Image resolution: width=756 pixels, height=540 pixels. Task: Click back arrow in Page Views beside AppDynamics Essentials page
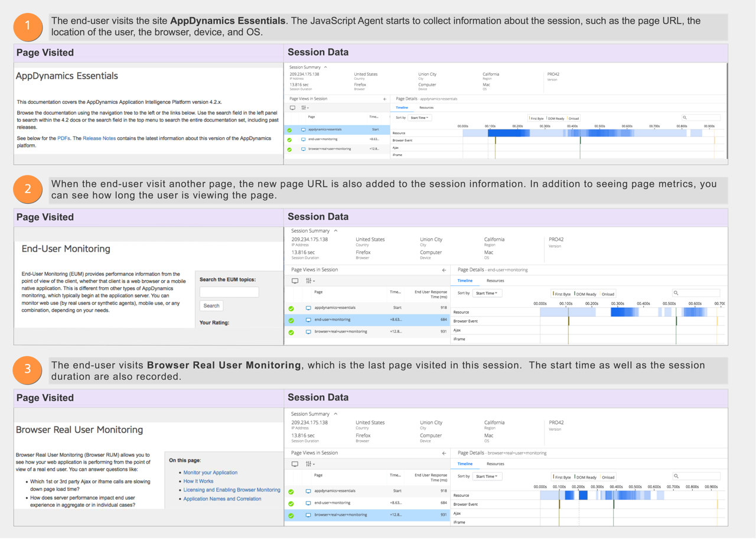click(x=384, y=99)
